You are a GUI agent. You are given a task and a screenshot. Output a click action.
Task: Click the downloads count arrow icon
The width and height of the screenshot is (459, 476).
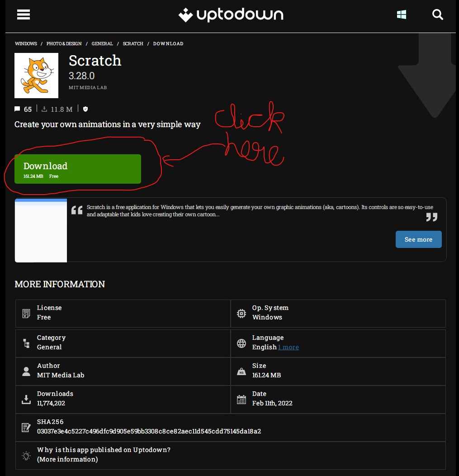pyautogui.click(x=44, y=109)
